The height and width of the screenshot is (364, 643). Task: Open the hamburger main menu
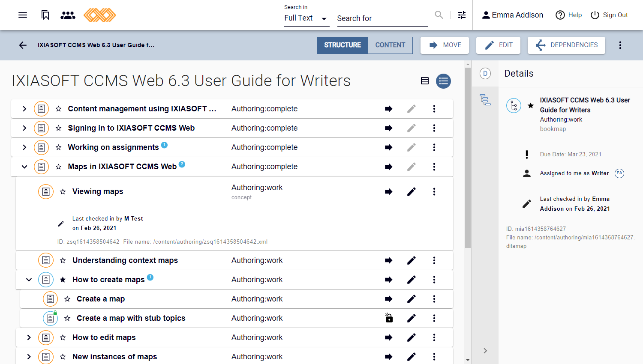tap(23, 15)
